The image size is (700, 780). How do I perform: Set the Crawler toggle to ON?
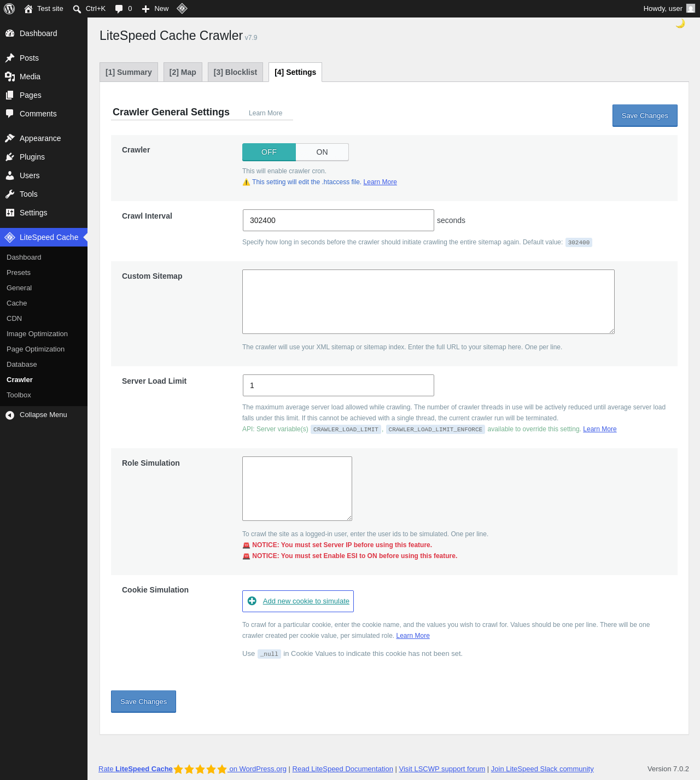[x=322, y=152]
